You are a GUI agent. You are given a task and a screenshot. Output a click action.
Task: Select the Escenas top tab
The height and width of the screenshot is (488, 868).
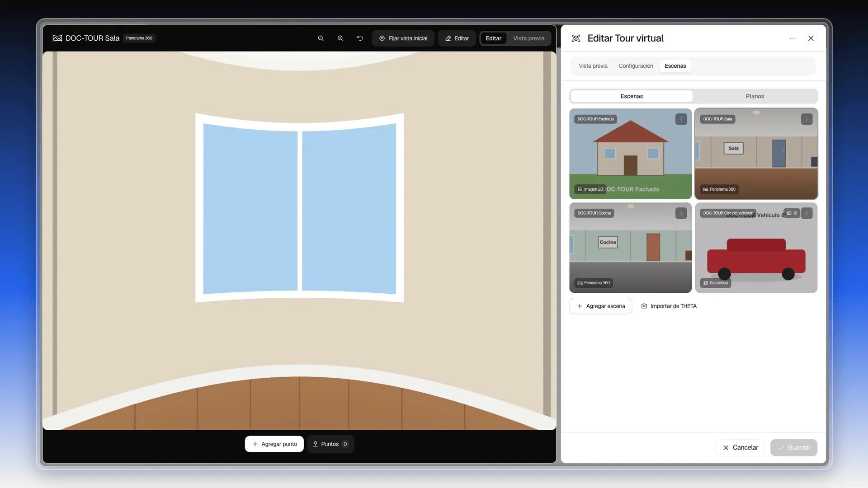pos(675,66)
